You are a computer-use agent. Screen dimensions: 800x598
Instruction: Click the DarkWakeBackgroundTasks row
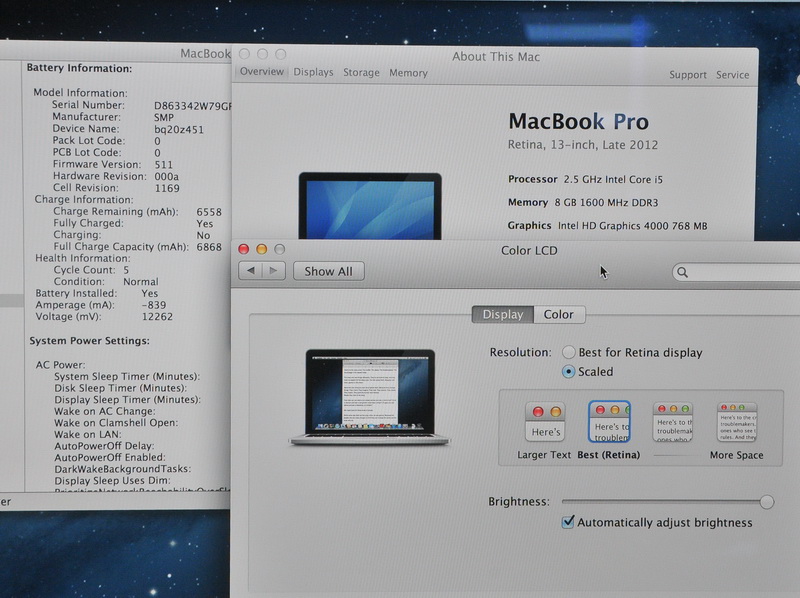122,469
